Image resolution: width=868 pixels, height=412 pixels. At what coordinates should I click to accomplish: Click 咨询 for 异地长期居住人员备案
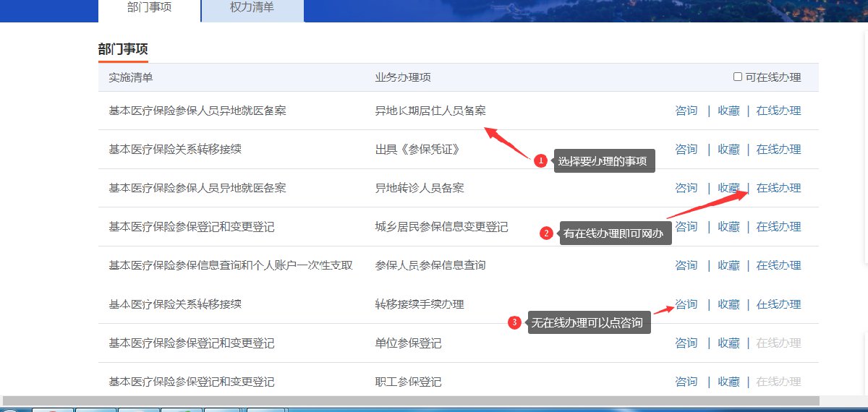686,111
